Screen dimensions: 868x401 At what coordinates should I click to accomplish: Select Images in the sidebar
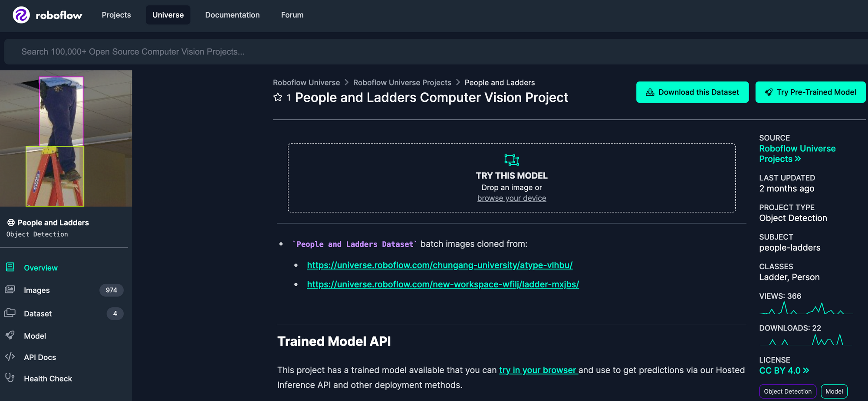[x=37, y=290]
